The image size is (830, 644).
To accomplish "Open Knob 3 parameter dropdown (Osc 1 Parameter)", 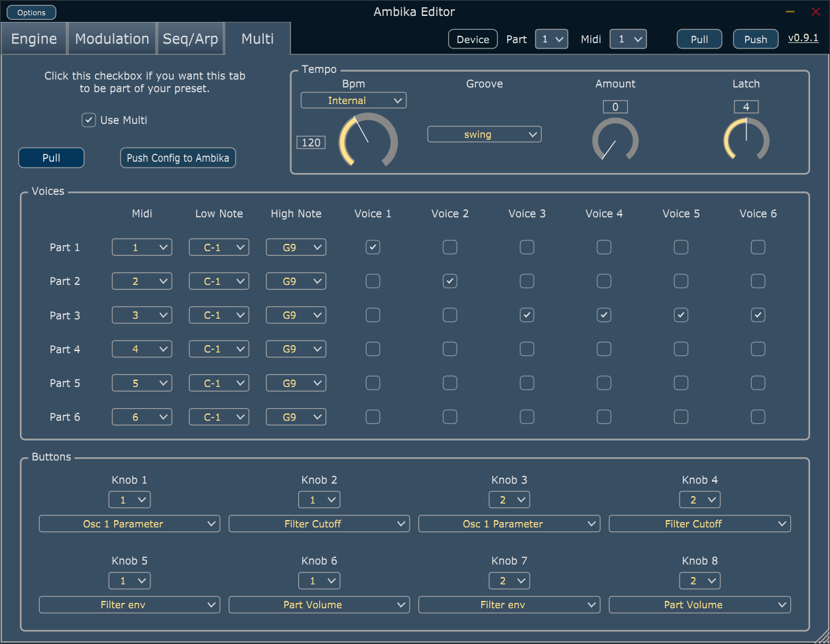I will point(509,524).
